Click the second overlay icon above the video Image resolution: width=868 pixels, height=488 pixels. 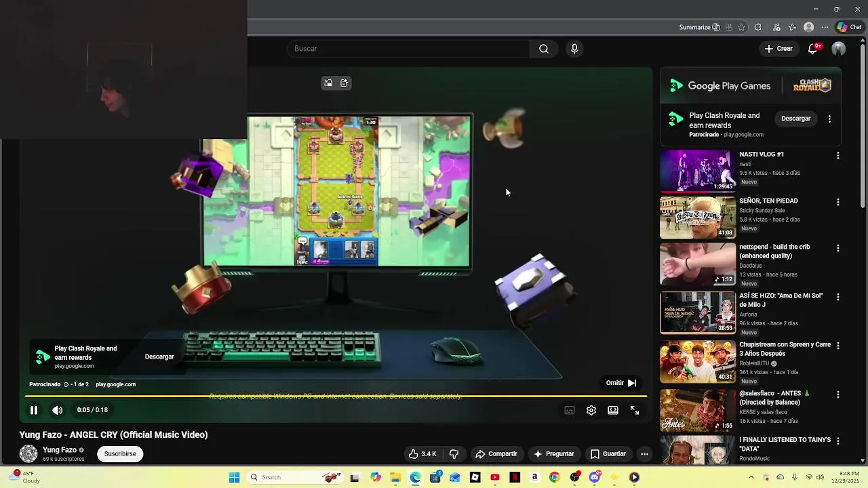tap(344, 83)
